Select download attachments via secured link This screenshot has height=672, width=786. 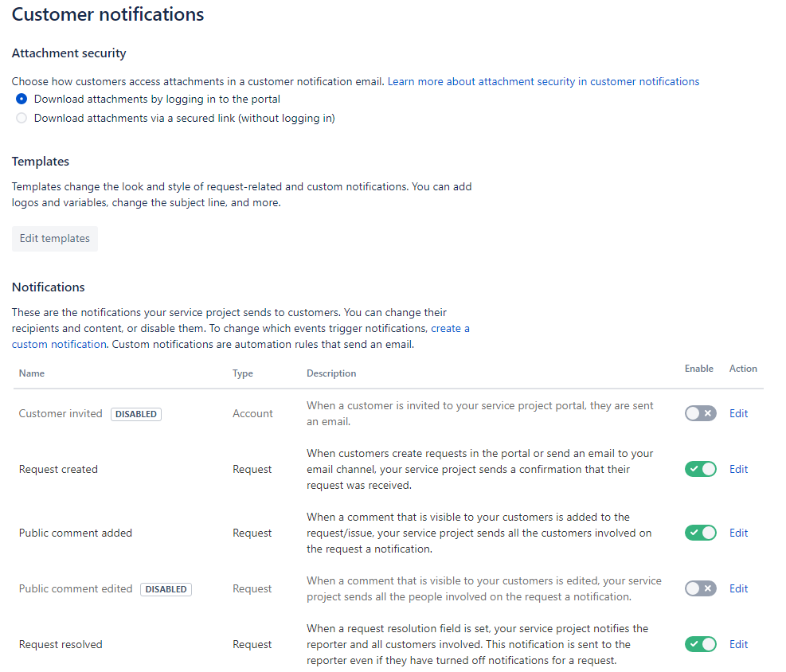click(x=22, y=119)
